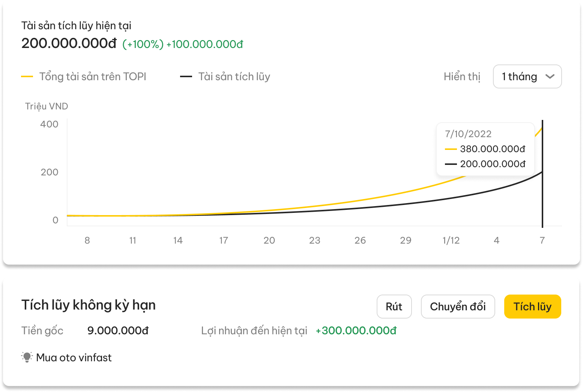Toggle the Tài sản tích lũy legend
The height and width of the screenshot is (392, 583).
point(234,76)
